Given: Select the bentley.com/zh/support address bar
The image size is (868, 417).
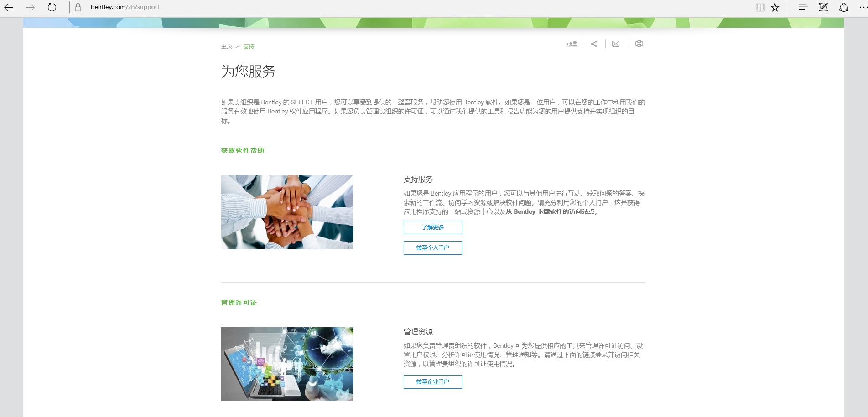Looking at the screenshot, I should click(125, 7).
